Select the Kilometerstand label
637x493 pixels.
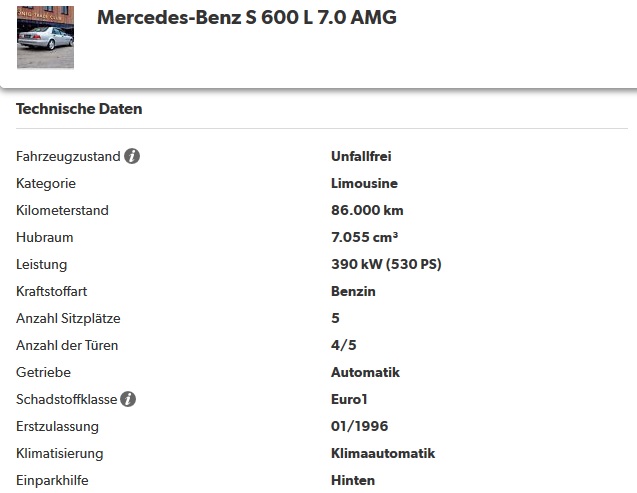click(62, 210)
